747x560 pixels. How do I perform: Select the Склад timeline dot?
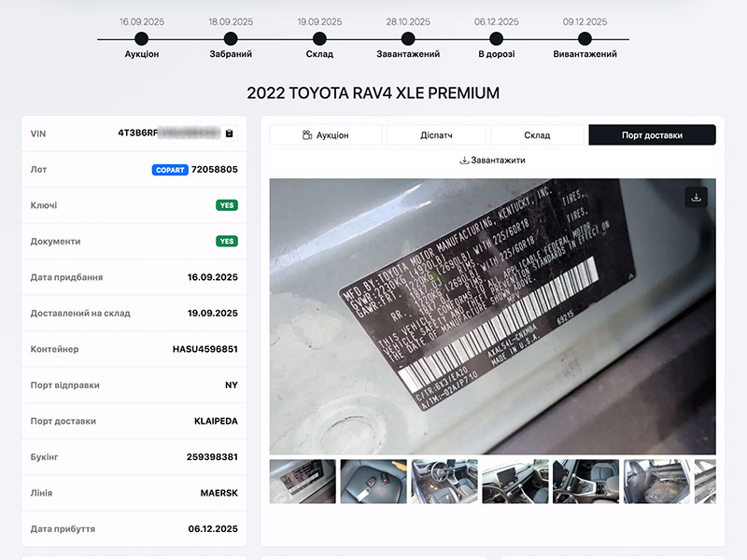coord(319,39)
